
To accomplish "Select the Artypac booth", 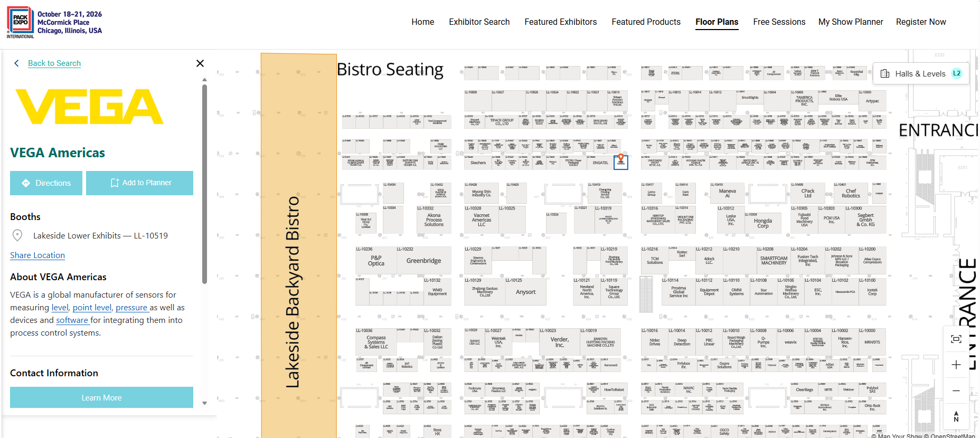I will 872,101.
